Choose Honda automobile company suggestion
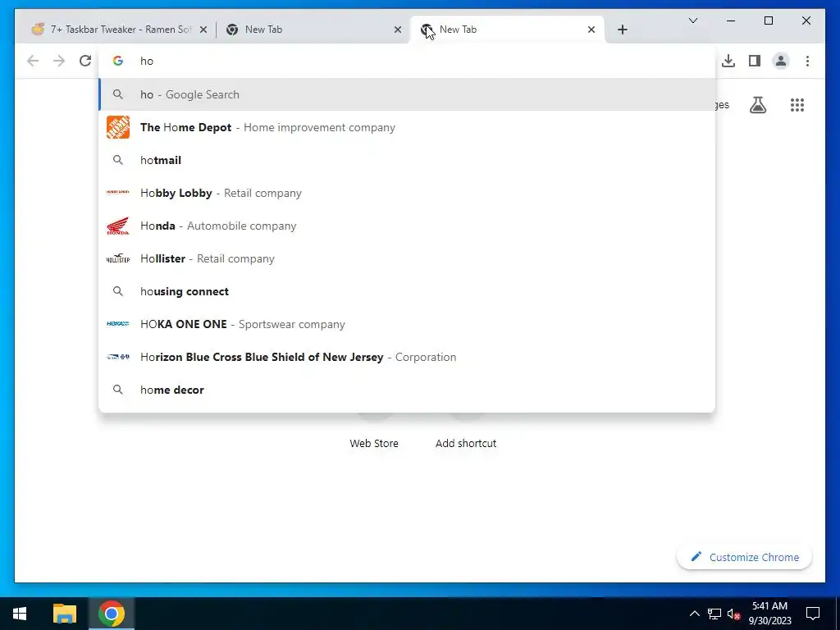 [x=407, y=226]
